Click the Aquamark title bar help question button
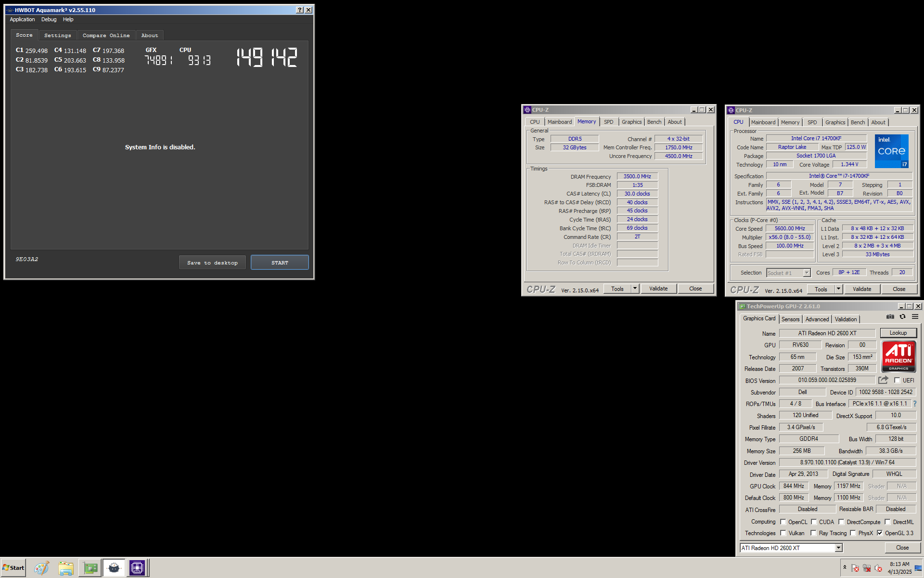This screenshot has height=578, width=924. [x=300, y=10]
